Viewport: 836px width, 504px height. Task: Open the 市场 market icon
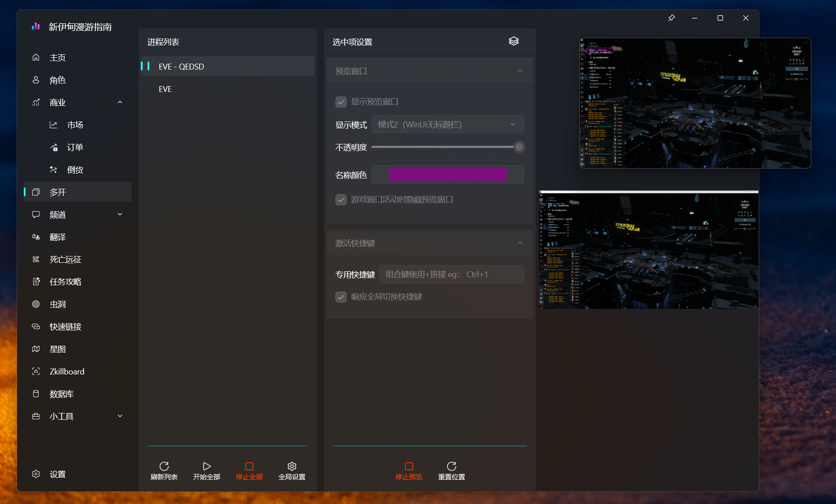(x=53, y=125)
